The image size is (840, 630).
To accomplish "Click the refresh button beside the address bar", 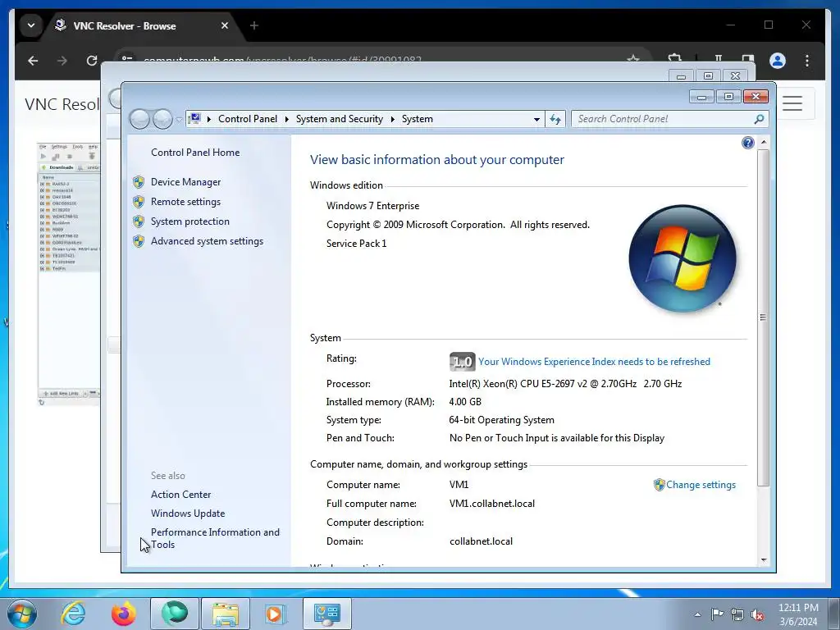I will click(x=555, y=119).
